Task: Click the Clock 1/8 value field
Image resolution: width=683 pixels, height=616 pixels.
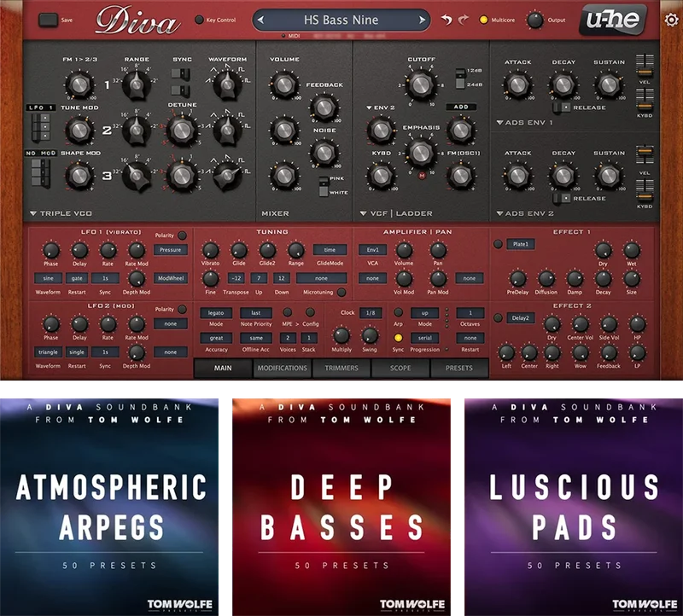Action: click(371, 312)
